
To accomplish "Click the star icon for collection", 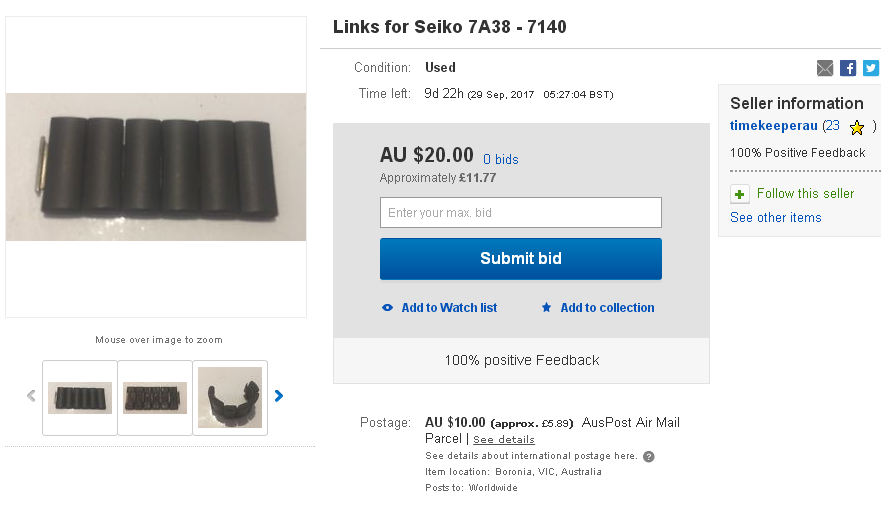I will 546,308.
